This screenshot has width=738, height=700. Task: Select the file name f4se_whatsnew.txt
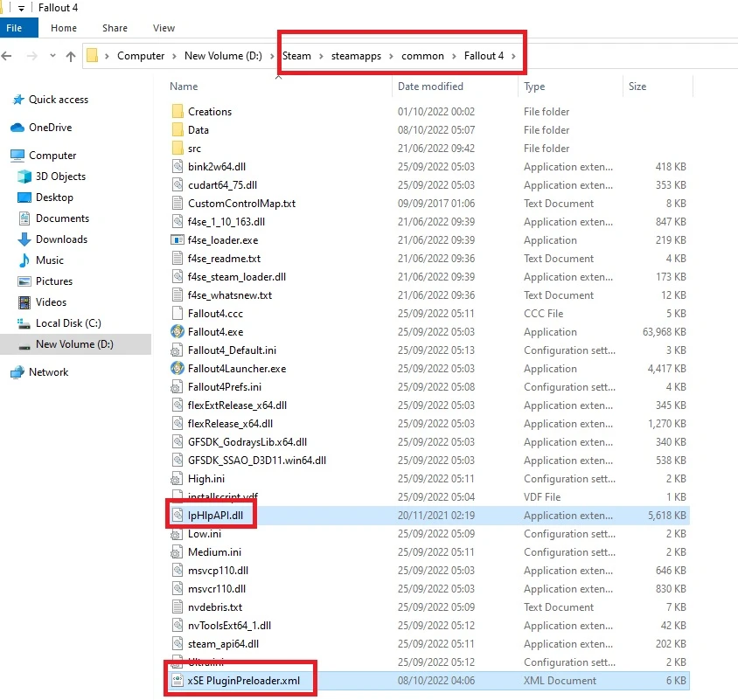click(230, 295)
